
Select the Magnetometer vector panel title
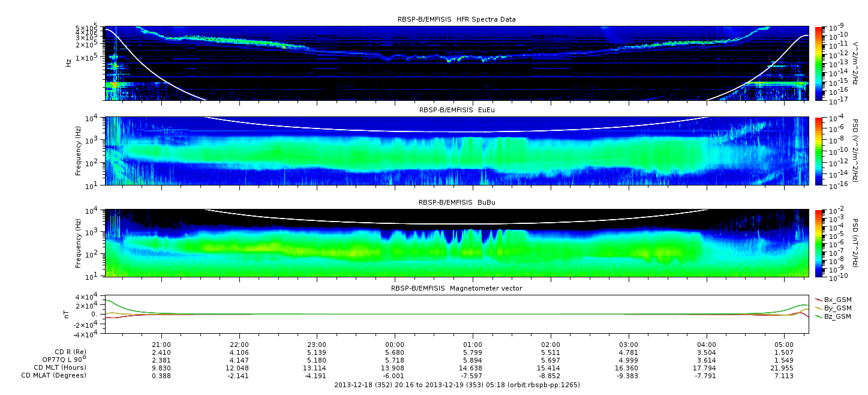[x=456, y=288]
